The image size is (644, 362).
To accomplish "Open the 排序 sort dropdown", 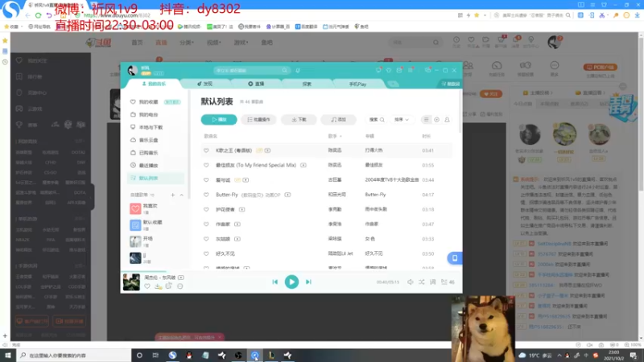I will (401, 119).
